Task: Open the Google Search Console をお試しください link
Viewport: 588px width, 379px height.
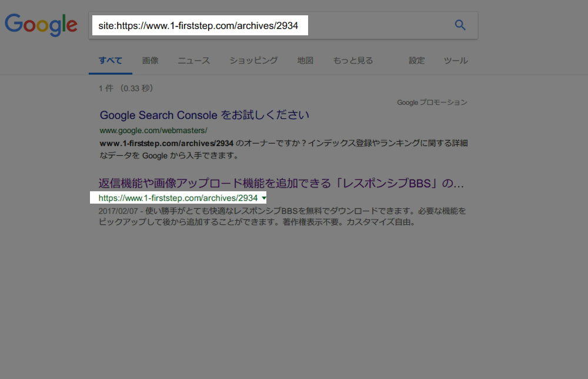Action: (x=205, y=115)
